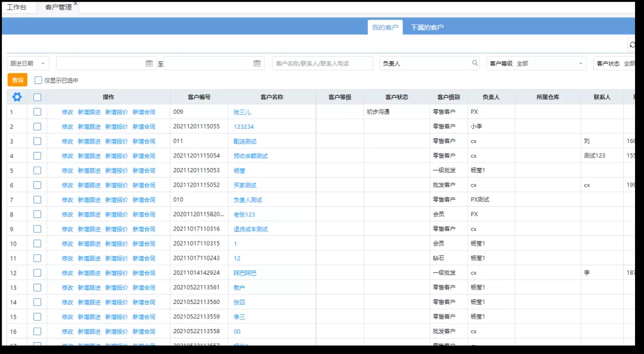644x354 pixels.
Task: Open customer name link 配送测试
Action: (245, 141)
